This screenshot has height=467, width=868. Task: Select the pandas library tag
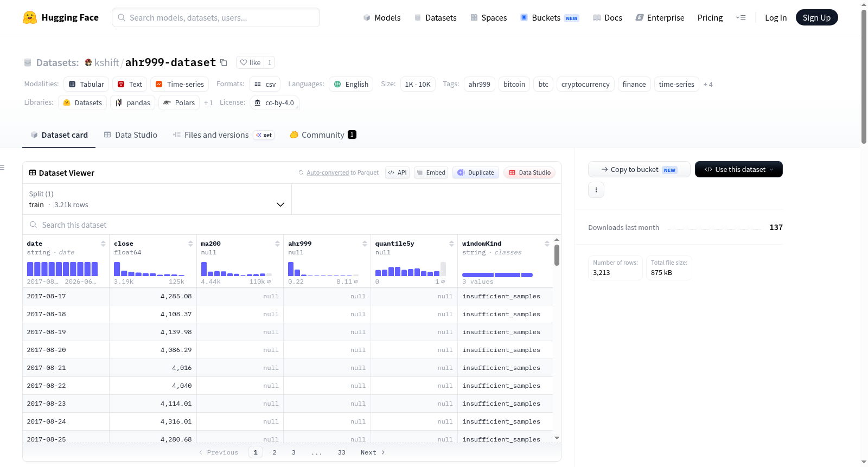tap(133, 103)
